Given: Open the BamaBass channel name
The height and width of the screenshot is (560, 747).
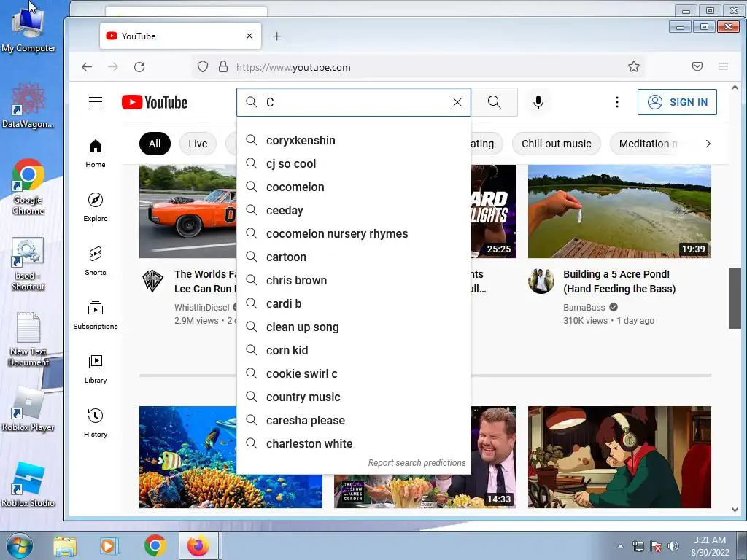Looking at the screenshot, I should point(584,308).
